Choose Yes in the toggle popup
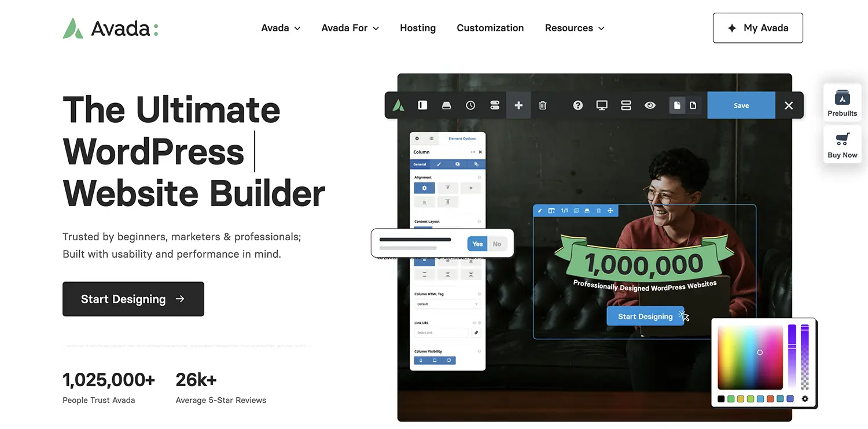Screen dimensions: 868x429 477,244
